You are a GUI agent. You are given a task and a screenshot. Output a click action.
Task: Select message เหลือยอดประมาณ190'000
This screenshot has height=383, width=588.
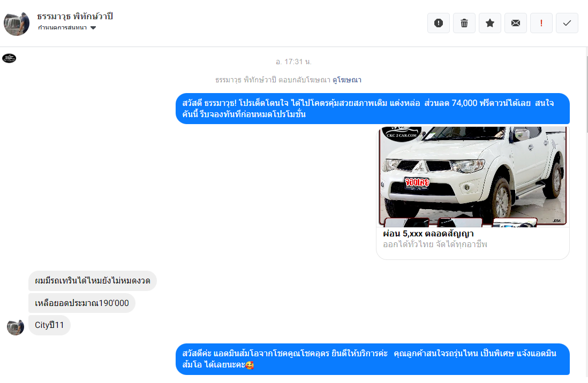click(x=82, y=303)
